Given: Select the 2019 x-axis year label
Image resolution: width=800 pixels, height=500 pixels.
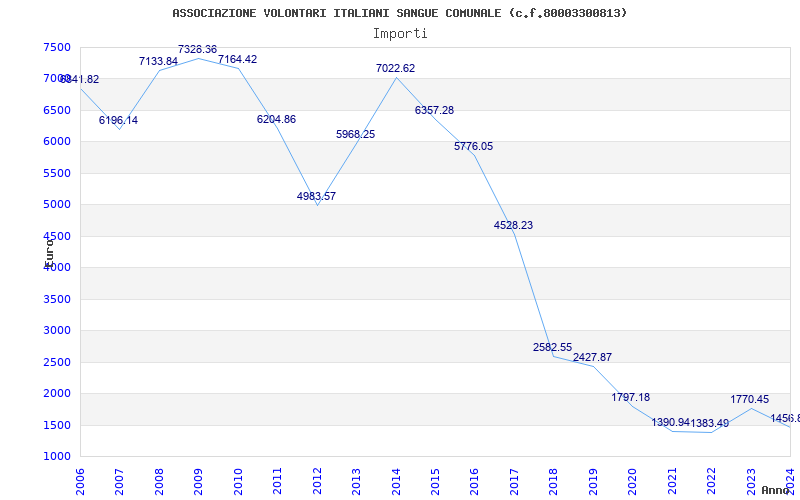Looking at the screenshot, I should (x=593, y=482).
